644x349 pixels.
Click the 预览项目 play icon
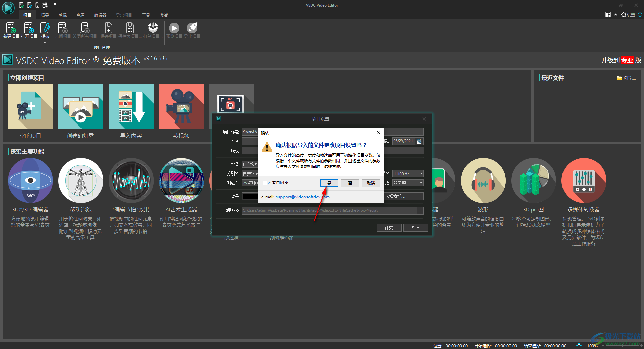pos(174,28)
